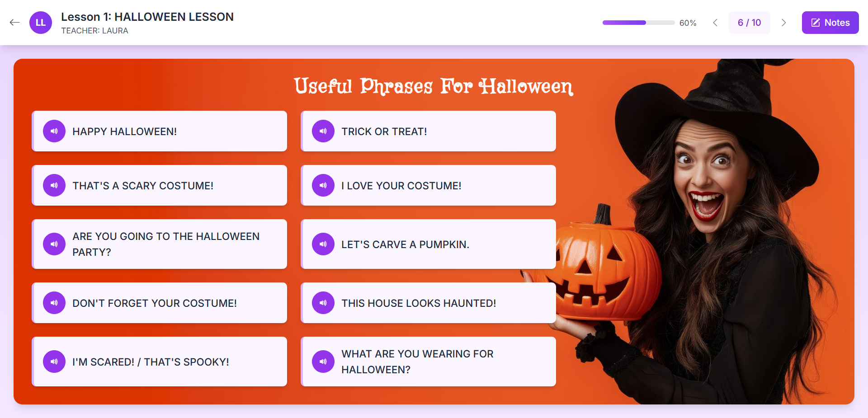
Task: Open the Notes panel
Action: point(830,23)
